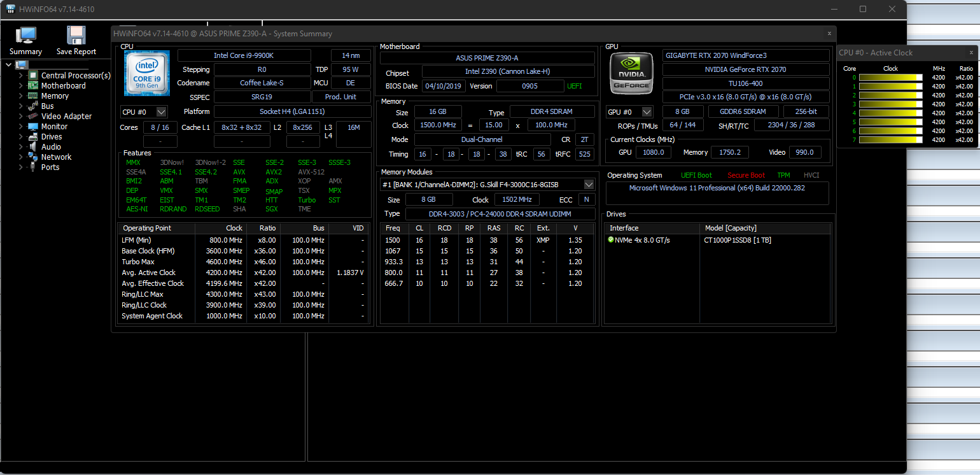Select the Network tree icon

[x=32, y=157]
